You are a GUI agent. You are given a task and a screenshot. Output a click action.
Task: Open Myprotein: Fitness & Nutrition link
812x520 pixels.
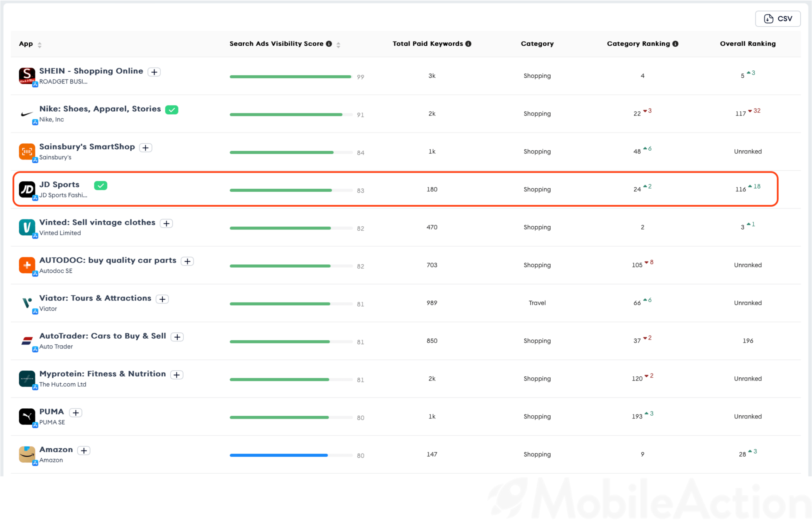point(102,374)
